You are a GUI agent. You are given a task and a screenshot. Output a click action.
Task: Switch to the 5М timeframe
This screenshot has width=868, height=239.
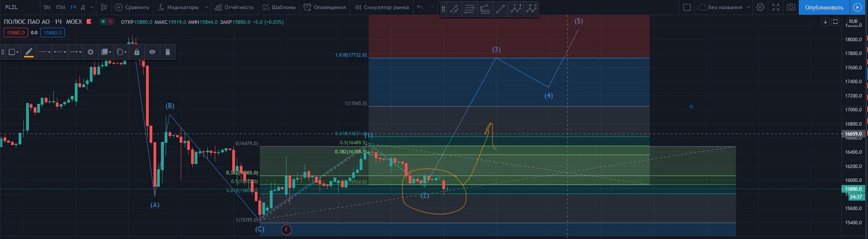47,7
